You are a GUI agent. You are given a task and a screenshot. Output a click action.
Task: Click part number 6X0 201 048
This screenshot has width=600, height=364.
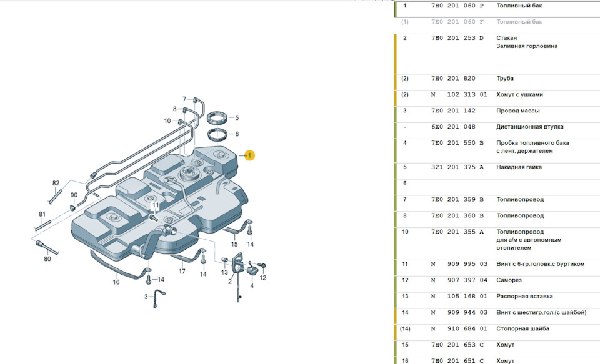pos(454,127)
